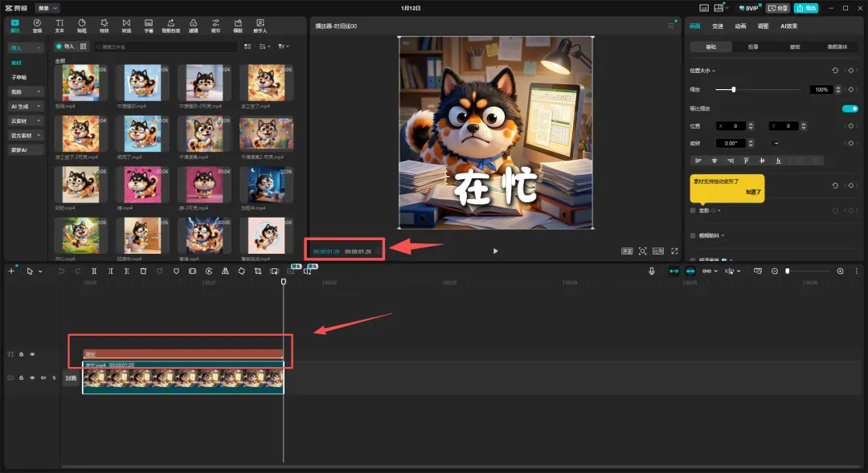Toggle main track magnet snapping icon
Image resolution: width=868 pixels, height=473 pixels.
(674, 271)
